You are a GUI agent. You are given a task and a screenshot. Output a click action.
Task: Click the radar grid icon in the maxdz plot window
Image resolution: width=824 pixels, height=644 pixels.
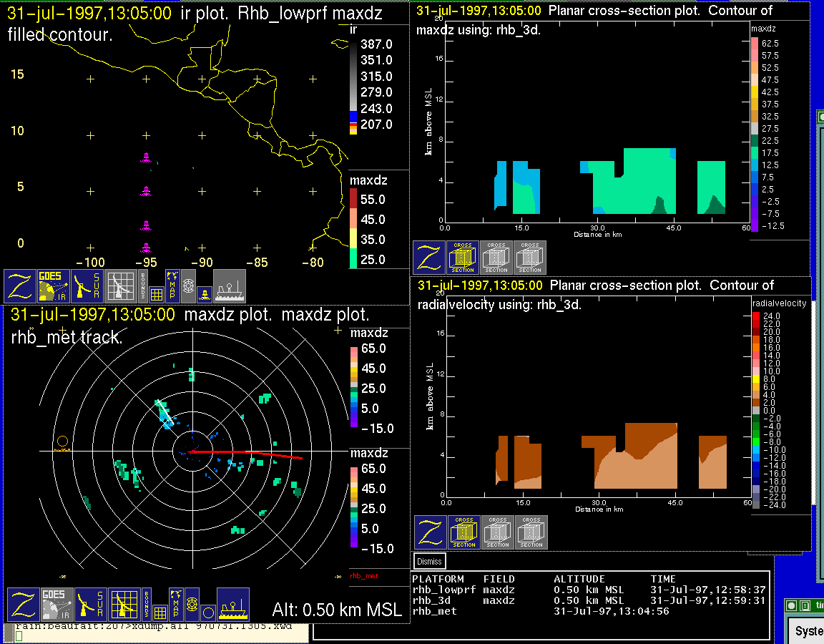124,605
